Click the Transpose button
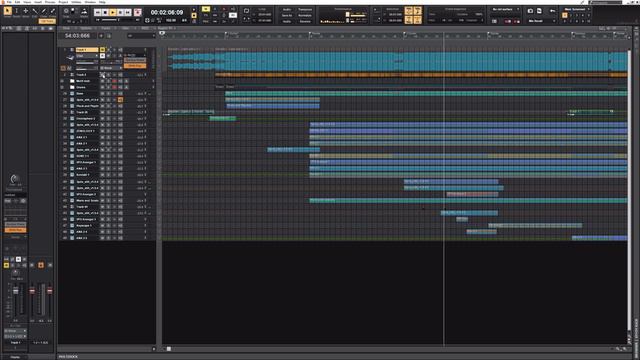The image size is (640, 360). [304, 9]
